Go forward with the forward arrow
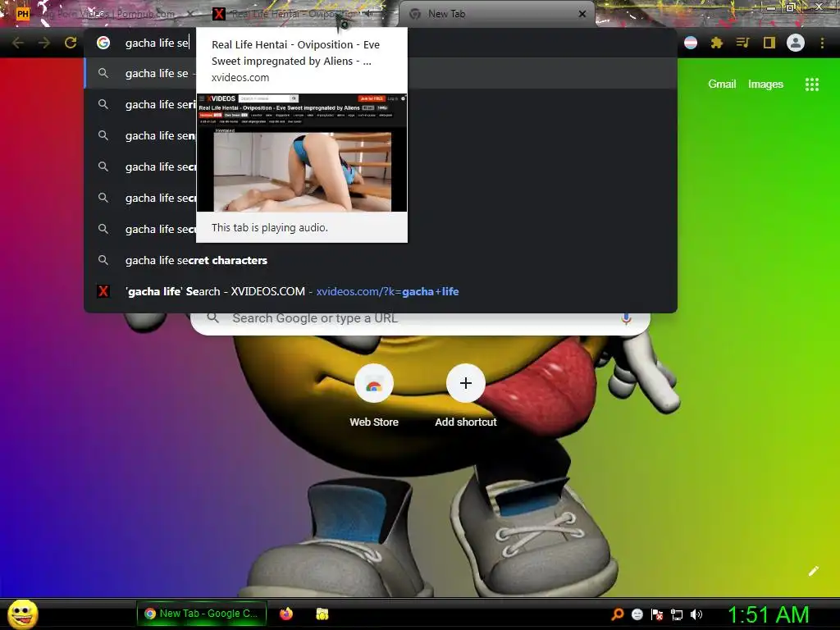The width and height of the screenshot is (840, 630). pyautogui.click(x=44, y=43)
